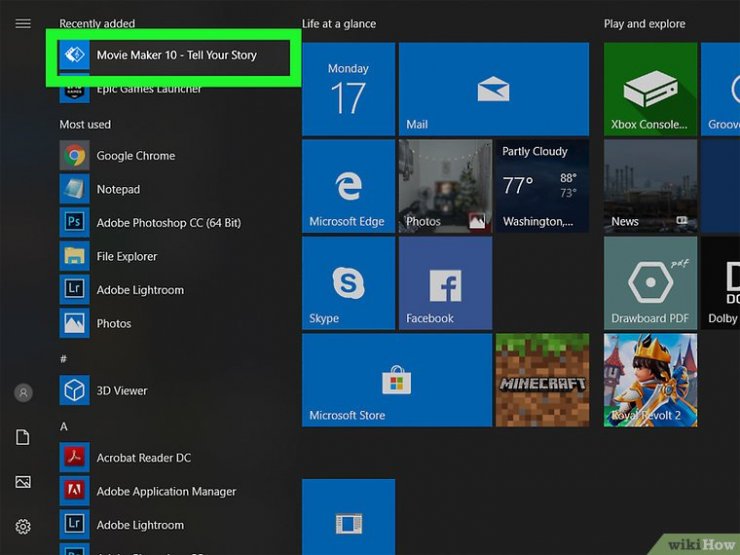740x555 pixels.
Task: Click the unlabeled film tile at bottom
Action: coord(348,517)
